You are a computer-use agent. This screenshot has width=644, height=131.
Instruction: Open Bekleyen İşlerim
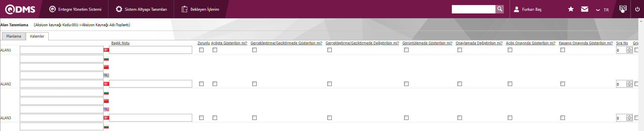pos(200,9)
